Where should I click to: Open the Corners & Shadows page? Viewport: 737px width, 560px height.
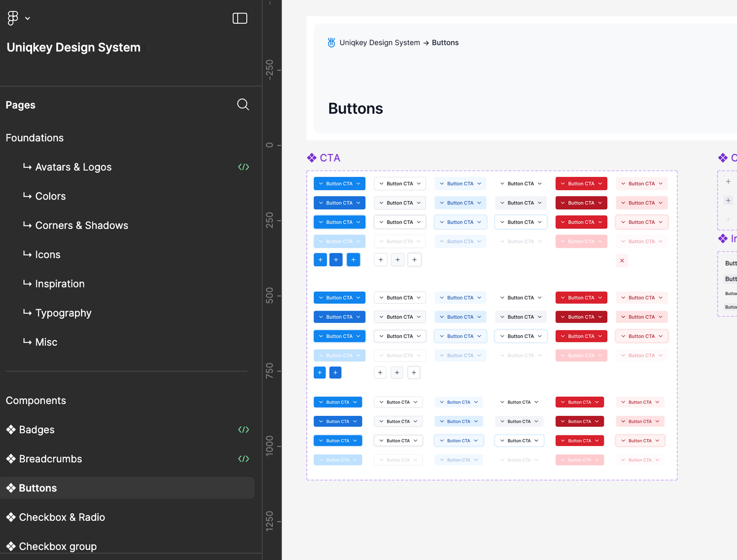82,226
